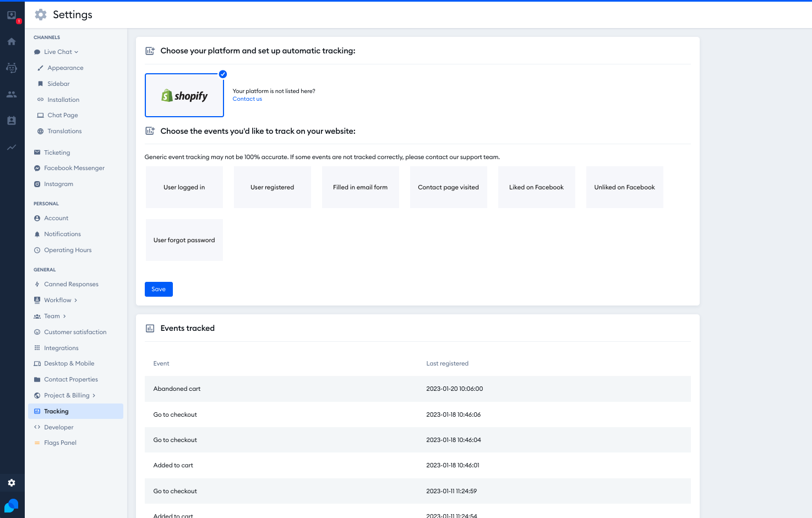
Task: Click the Canned Responses lightning icon
Action: pos(37,285)
